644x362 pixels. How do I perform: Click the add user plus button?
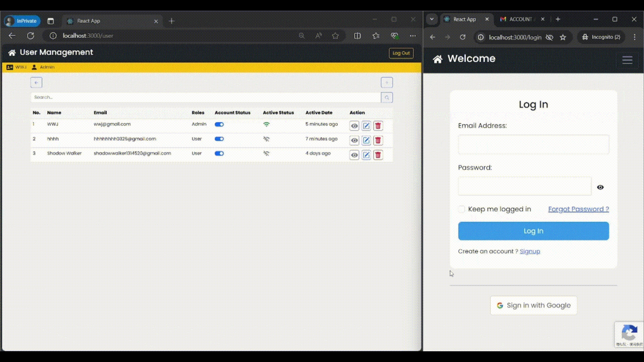point(387,82)
